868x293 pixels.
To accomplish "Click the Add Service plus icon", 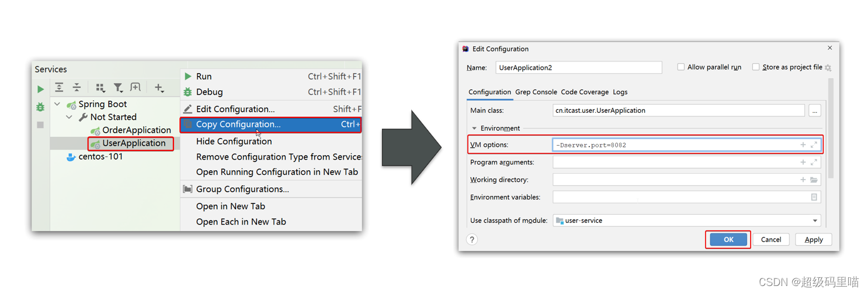I will point(159,88).
